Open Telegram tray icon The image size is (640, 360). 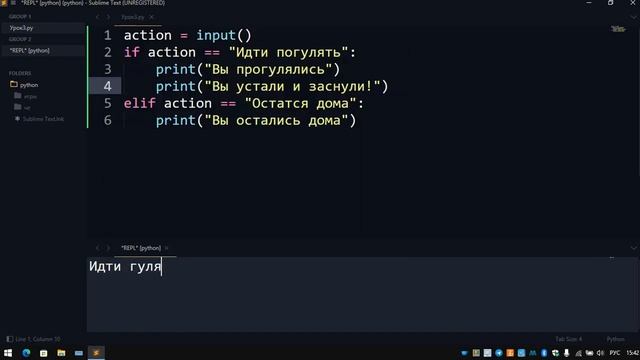[499, 353]
